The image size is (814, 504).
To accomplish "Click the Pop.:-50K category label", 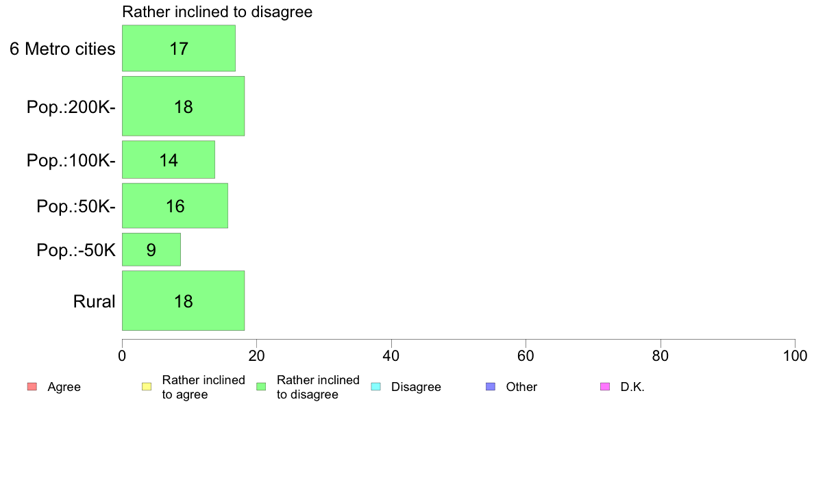I will (x=76, y=250).
